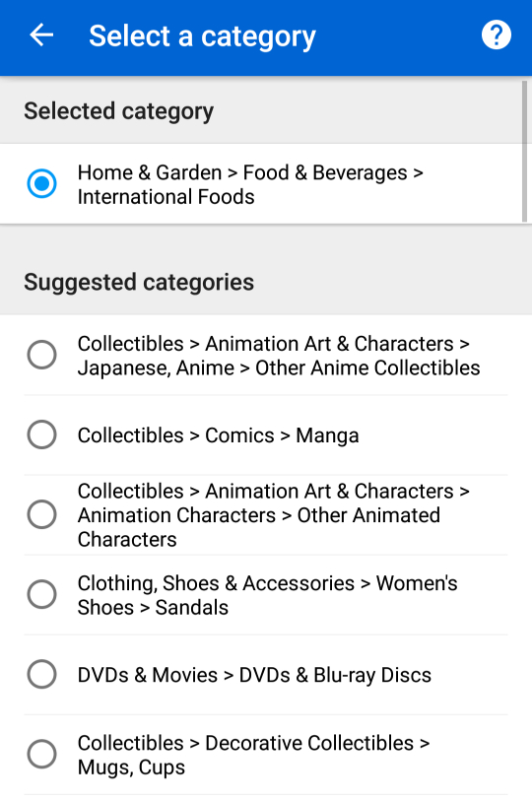Select Other Anime Collectibles radio button
The image size is (532, 801).
(42, 355)
